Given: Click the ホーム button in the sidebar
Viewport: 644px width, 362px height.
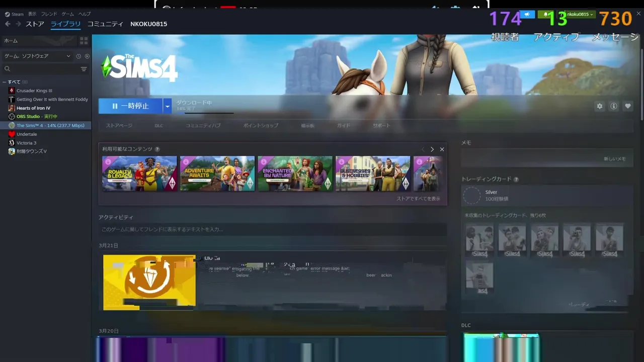Looking at the screenshot, I should tap(39, 40).
